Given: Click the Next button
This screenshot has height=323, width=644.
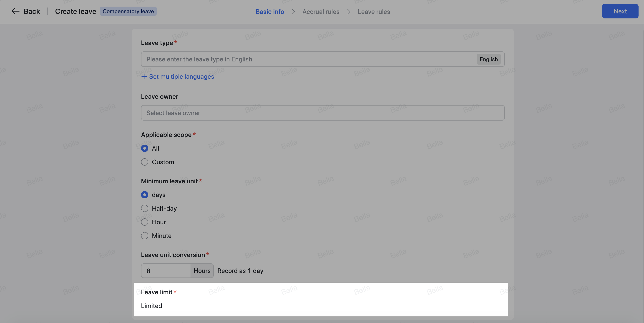Looking at the screenshot, I should pos(620,11).
